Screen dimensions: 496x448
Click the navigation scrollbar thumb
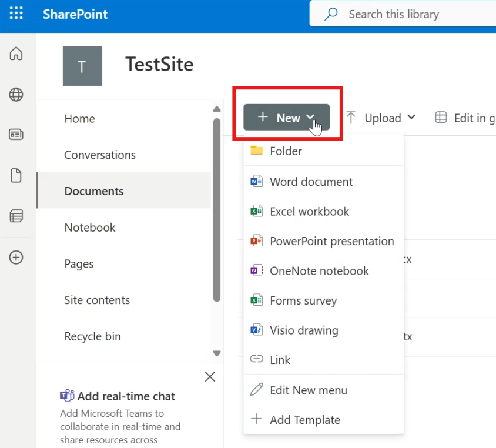click(x=217, y=210)
